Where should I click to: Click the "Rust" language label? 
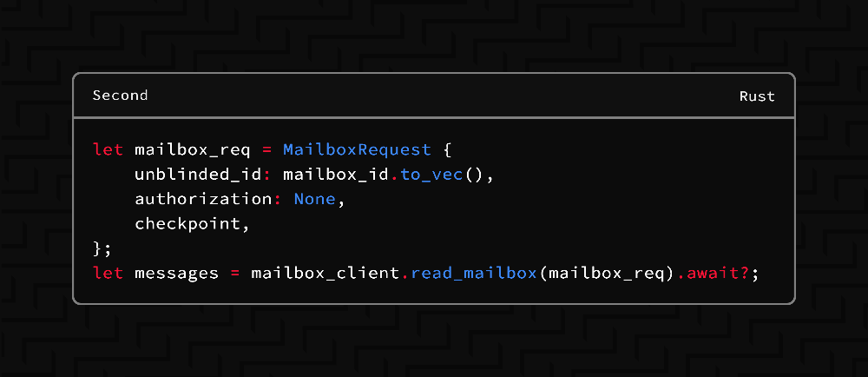point(757,96)
